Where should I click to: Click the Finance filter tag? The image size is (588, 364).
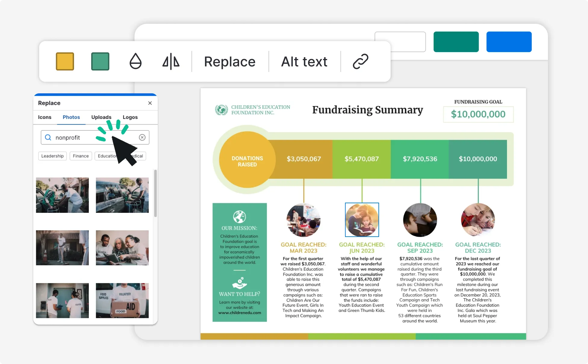tap(81, 155)
